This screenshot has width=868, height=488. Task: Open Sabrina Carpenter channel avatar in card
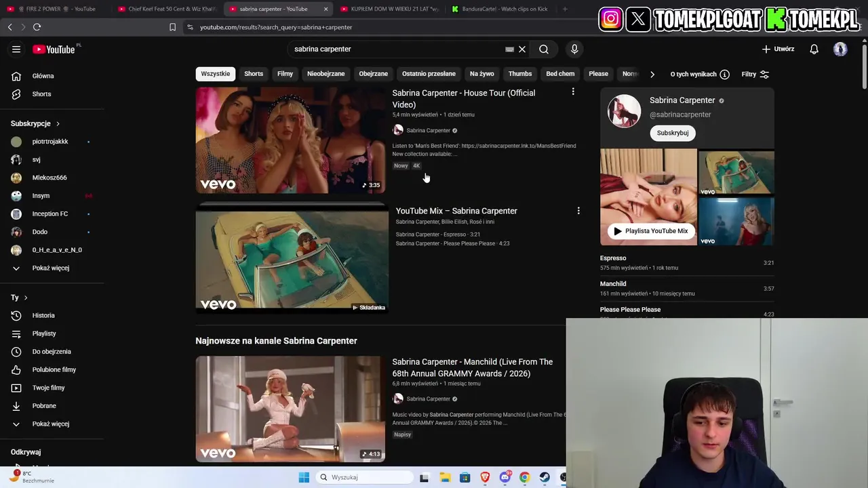624,111
